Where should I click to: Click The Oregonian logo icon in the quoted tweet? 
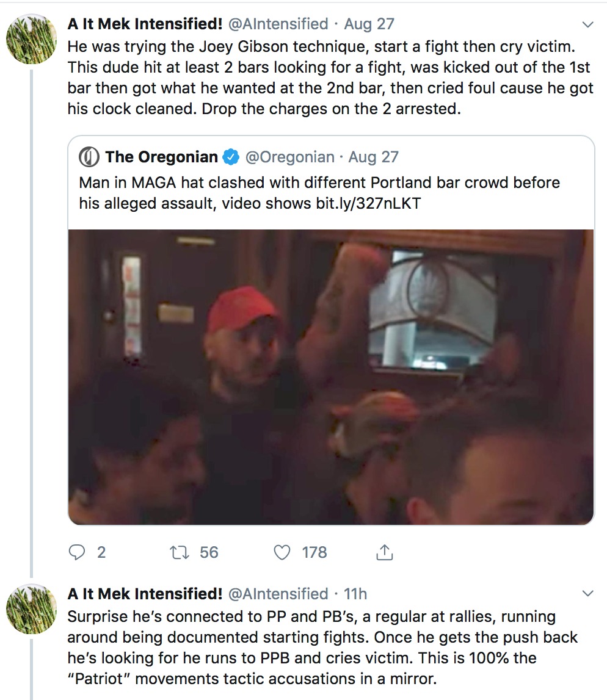[89, 157]
